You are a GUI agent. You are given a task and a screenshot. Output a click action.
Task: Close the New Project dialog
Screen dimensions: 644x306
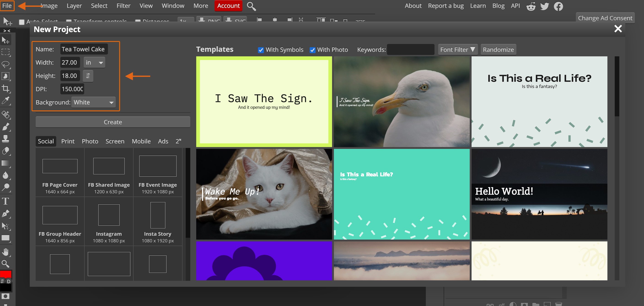coord(618,29)
